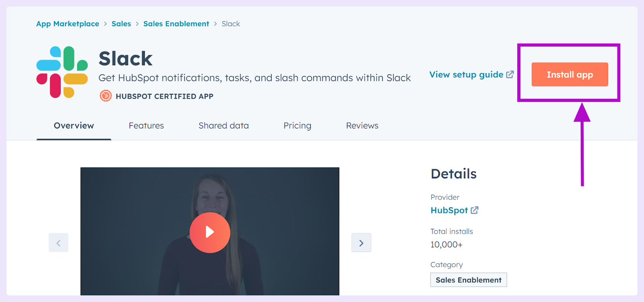Click the Install app button
This screenshot has height=302, width=644.
570,74
